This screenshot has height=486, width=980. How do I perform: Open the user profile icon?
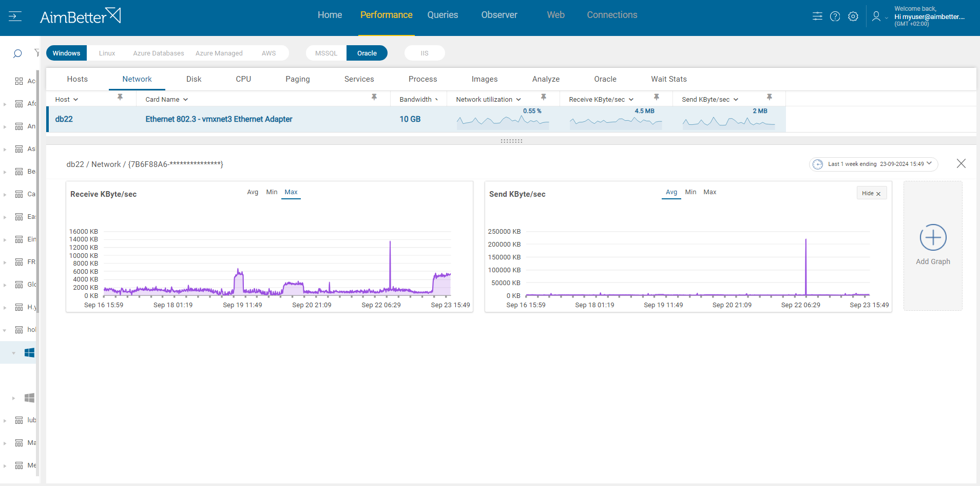[x=876, y=16]
